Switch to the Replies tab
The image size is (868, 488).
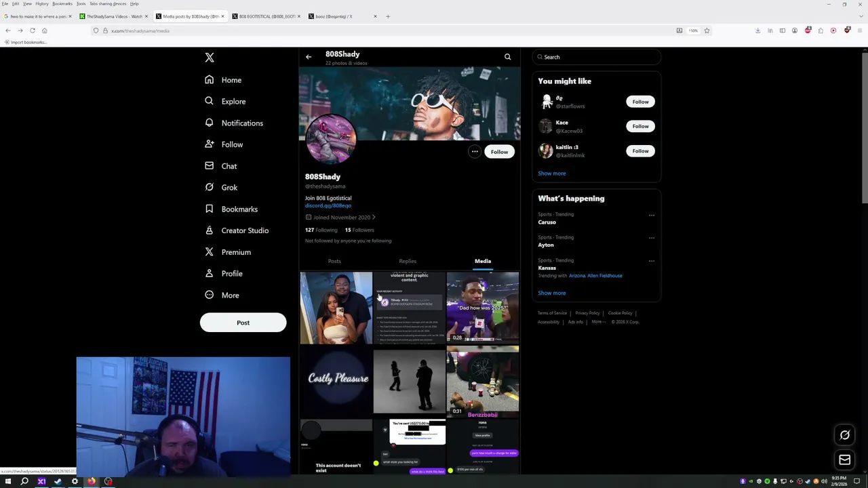tap(408, 261)
